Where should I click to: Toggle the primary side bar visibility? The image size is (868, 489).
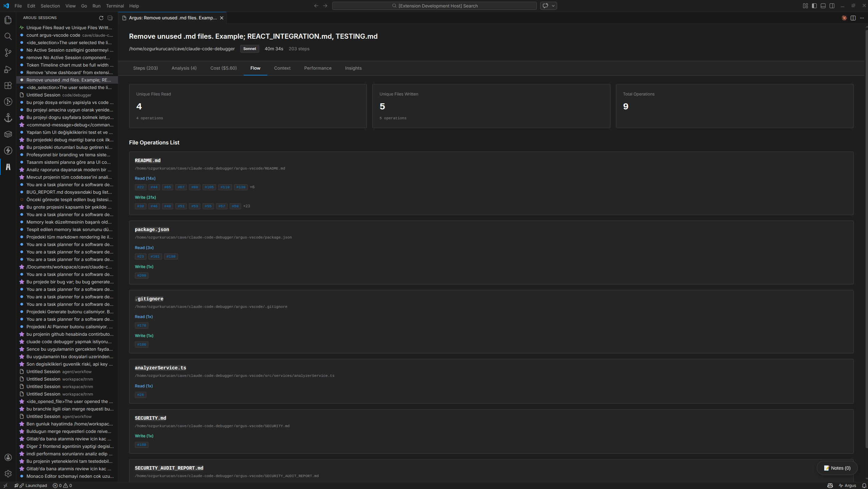tap(814, 5)
